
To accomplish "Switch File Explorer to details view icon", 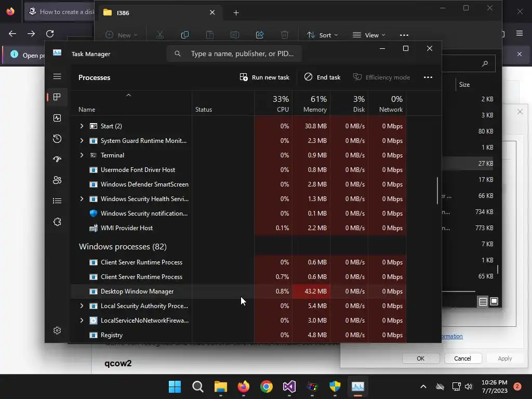I will click(x=483, y=302).
